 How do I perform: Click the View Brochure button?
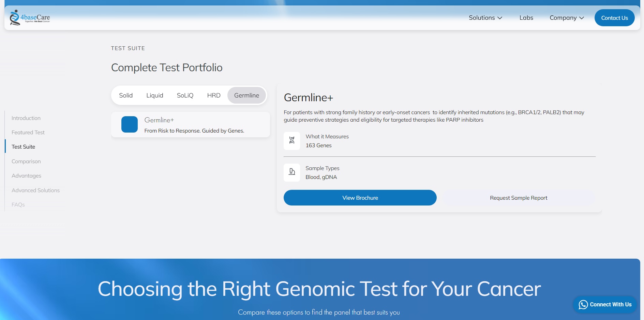pos(360,198)
